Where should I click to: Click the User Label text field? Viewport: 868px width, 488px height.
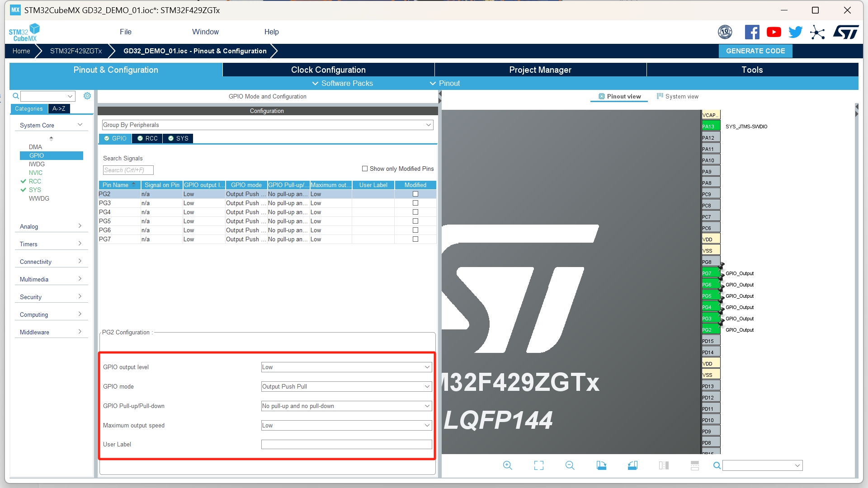pos(346,444)
